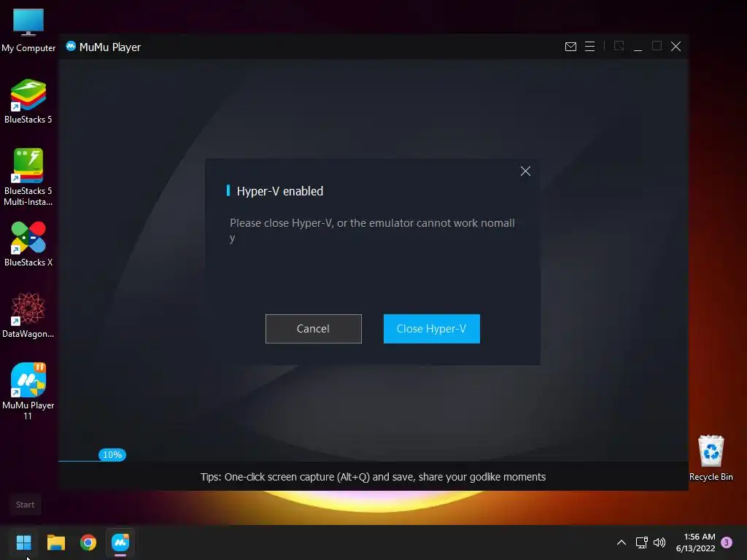Click the 'Please close Hyper-V' message text
The height and width of the screenshot is (560, 747).
[x=372, y=230]
